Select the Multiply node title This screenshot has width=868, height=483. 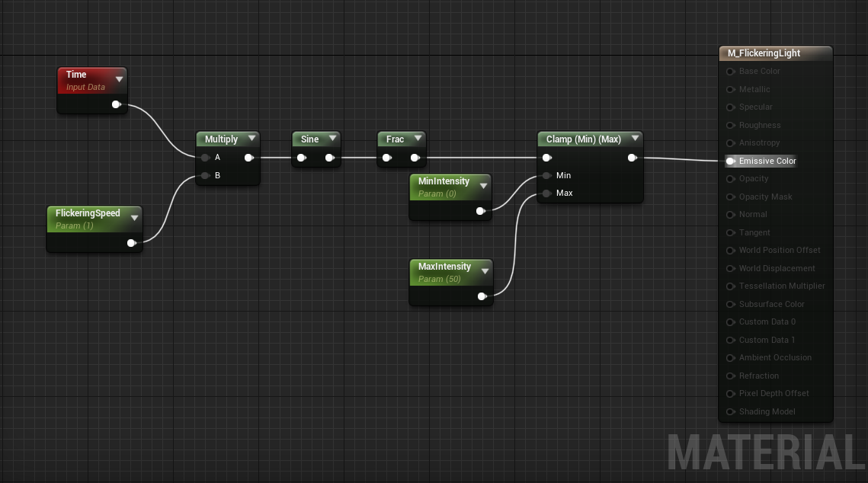click(222, 139)
